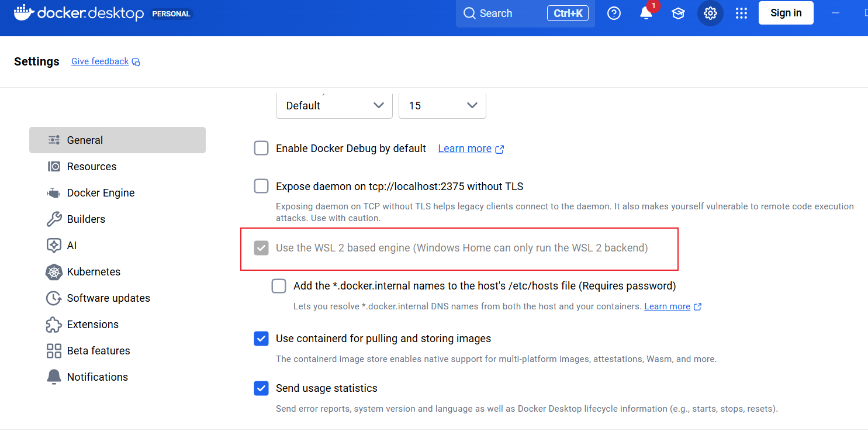Image resolution: width=868 pixels, height=431 pixels.
Task: Click the Search input field
Action: [x=525, y=13]
